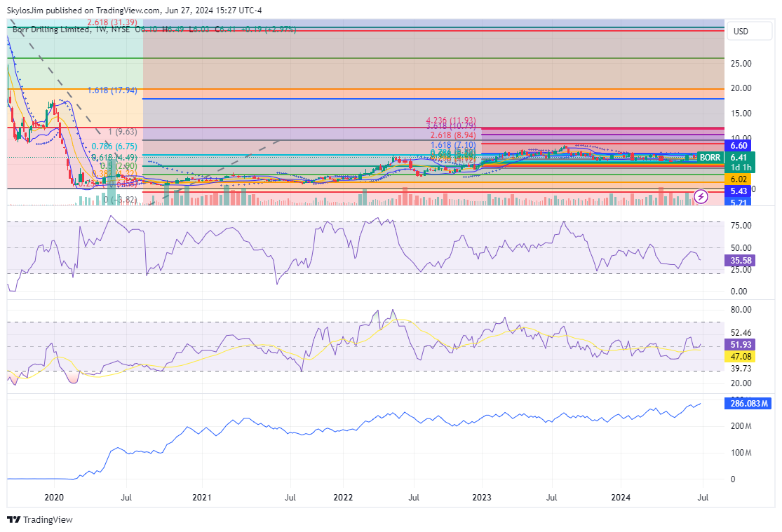Click the green BORR symbol tag

tap(710, 158)
